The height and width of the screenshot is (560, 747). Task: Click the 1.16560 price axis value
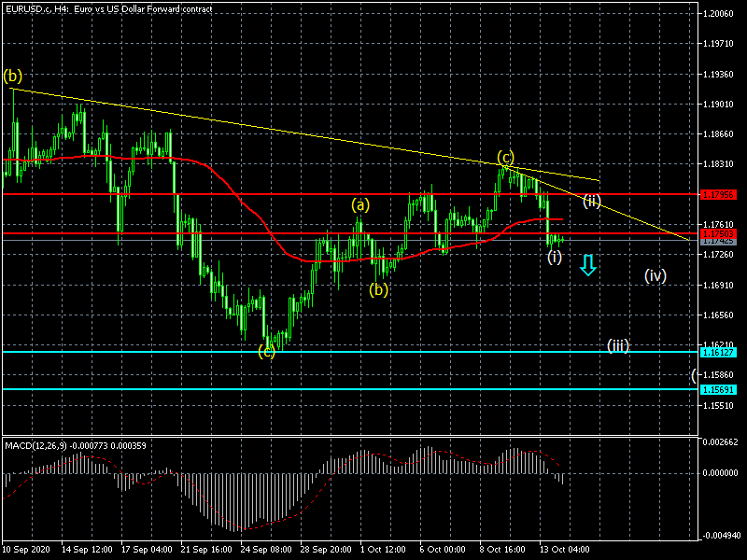point(718,315)
